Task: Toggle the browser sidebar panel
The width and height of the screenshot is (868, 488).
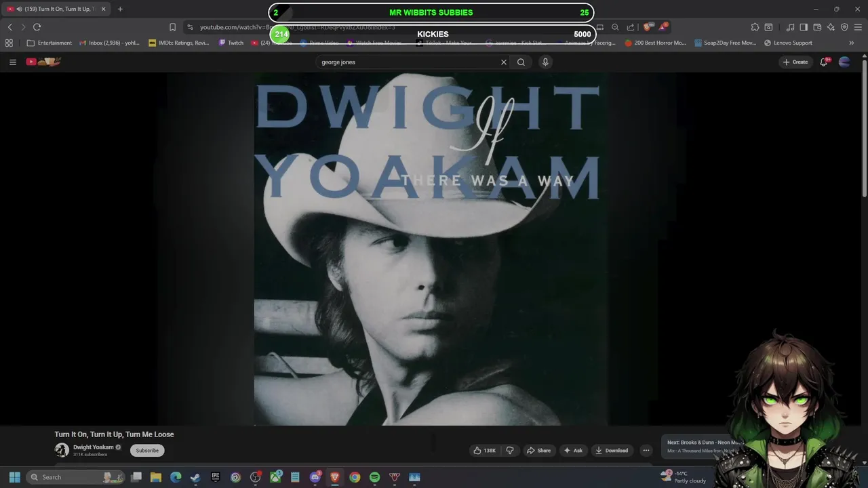Action: (x=804, y=27)
